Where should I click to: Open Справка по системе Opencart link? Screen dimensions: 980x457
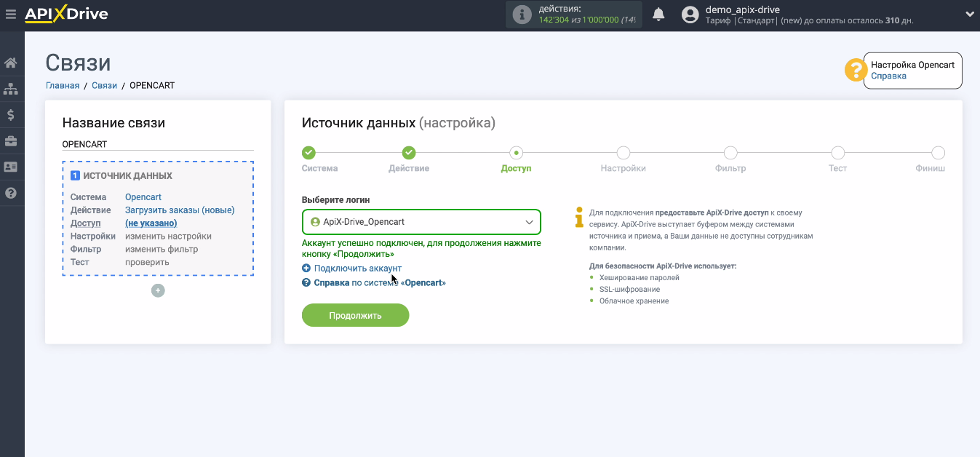click(379, 282)
